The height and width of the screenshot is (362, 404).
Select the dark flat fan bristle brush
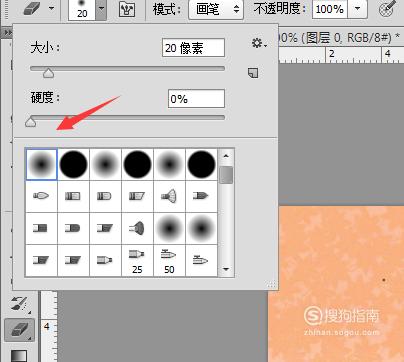(137, 228)
